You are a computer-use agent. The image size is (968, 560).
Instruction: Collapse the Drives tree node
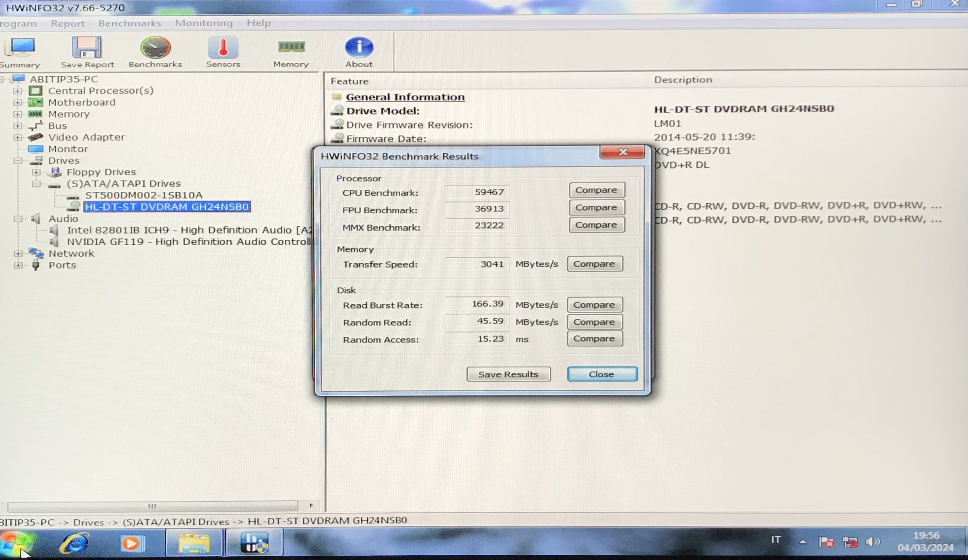[17, 161]
